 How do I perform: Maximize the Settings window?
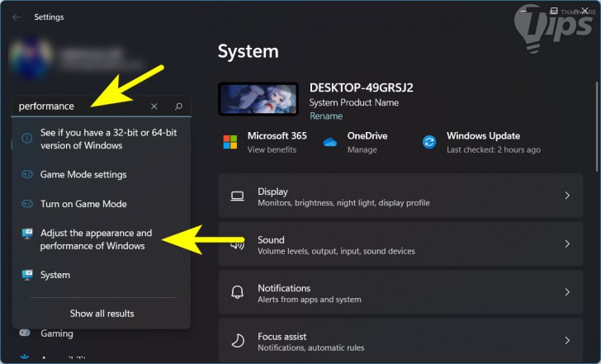tap(554, 11)
